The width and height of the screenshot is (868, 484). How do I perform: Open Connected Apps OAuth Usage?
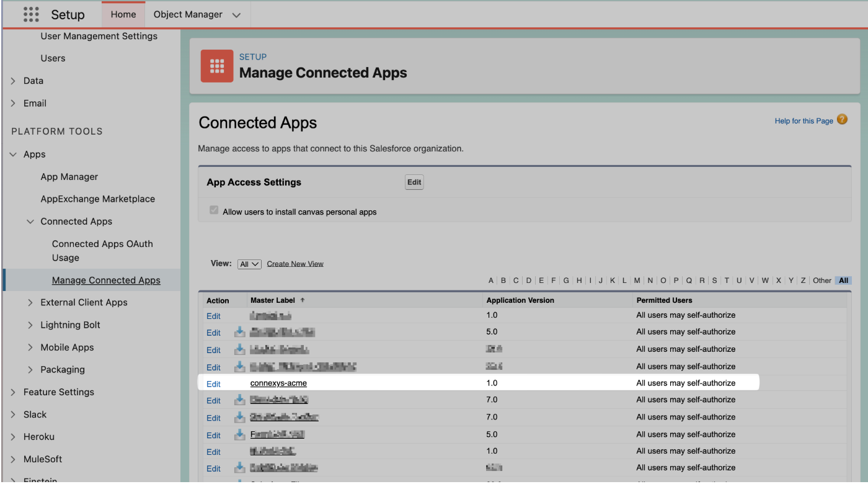102,251
